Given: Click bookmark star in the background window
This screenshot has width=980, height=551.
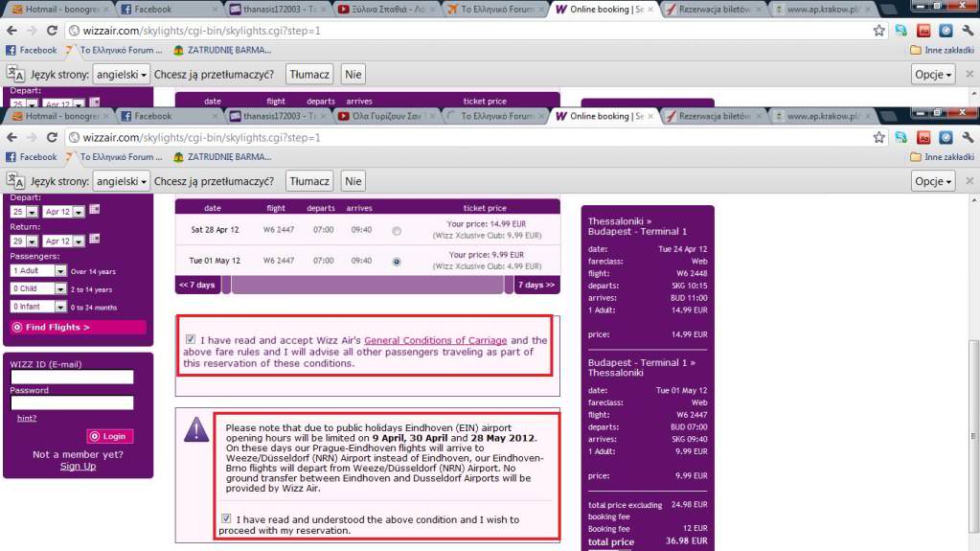Looking at the screenshot, I should point(878,30).
